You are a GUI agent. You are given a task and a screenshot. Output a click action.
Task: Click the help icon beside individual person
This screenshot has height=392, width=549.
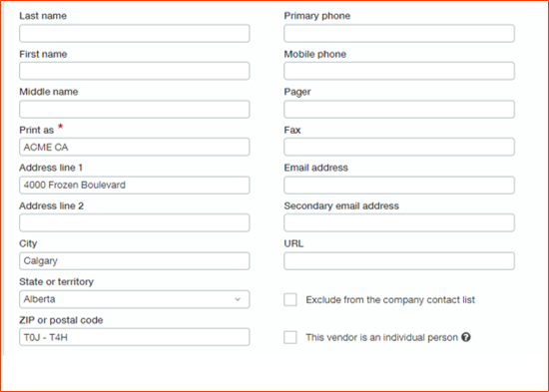tap(466, 337)
